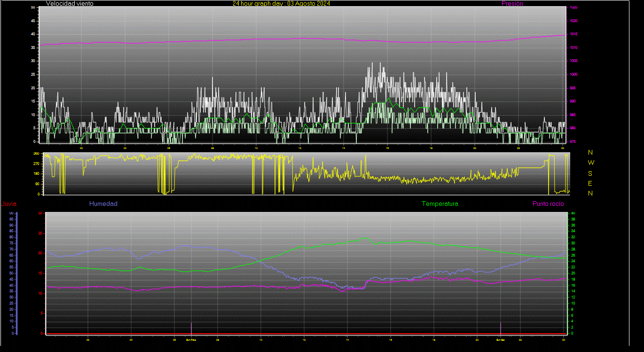
Task: Click the 180 value on the wind direction axis
Action: coord(36,174)
